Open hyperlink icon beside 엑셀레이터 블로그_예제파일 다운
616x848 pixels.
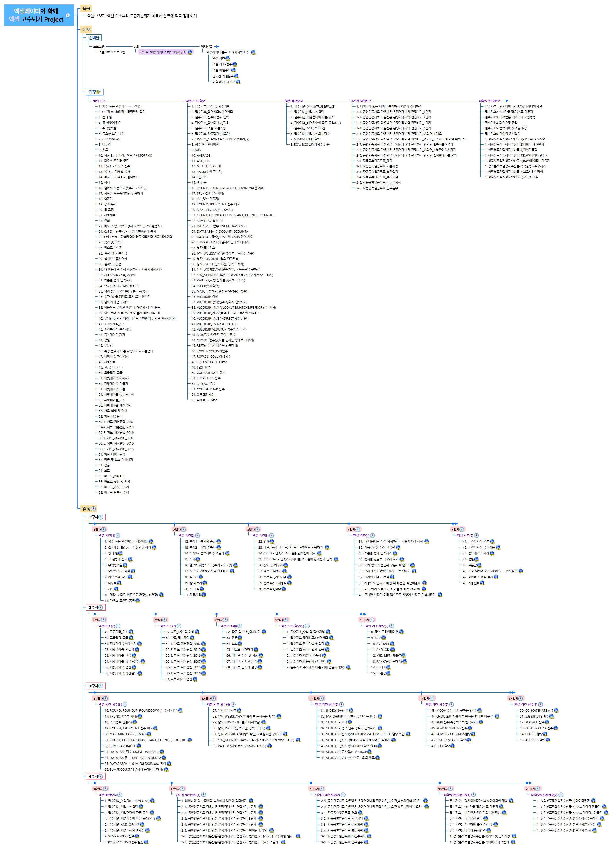click(253, 53)
